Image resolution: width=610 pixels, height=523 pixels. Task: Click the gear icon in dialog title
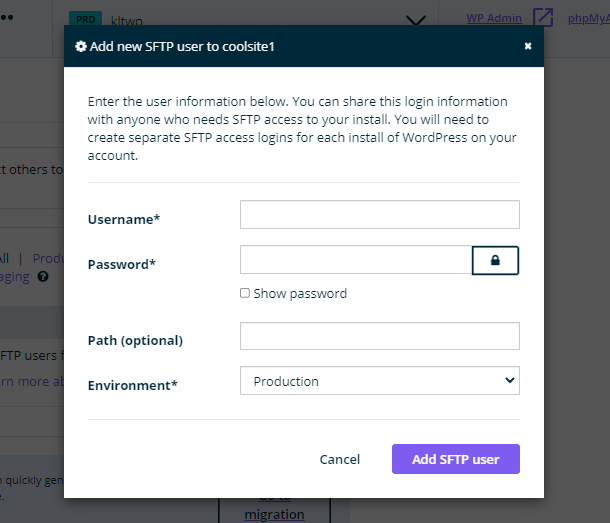coord(81,46)
